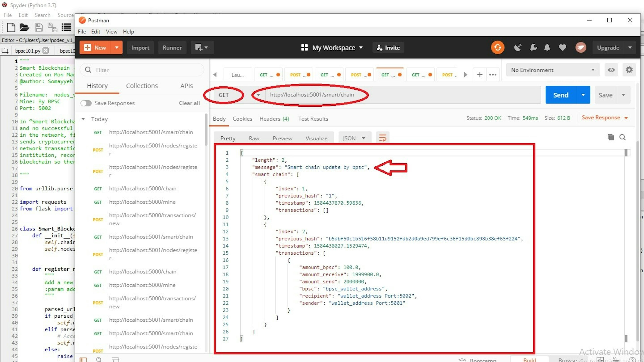Image resolution: width=644 pixels, height=362 pixels.
Task: Click Spyder's new file icon
Action: 11,27
